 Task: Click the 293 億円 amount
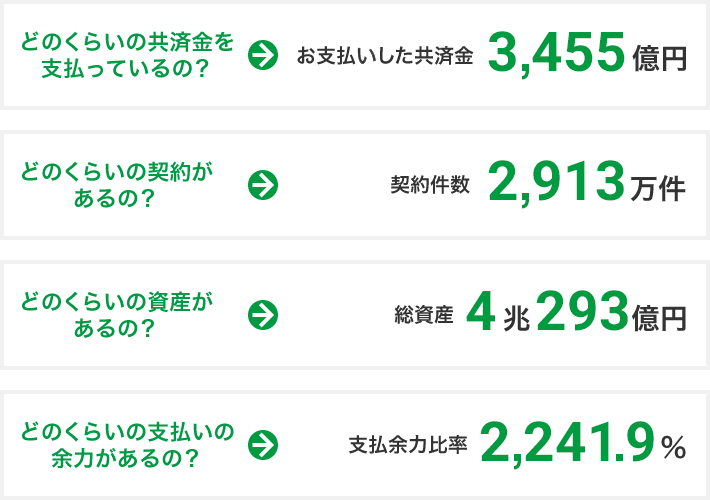point(611,314)
